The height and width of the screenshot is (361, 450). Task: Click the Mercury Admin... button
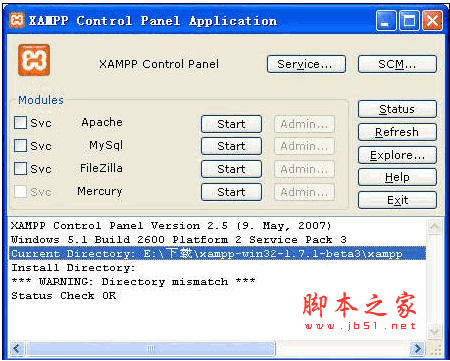tap(304, 192)
